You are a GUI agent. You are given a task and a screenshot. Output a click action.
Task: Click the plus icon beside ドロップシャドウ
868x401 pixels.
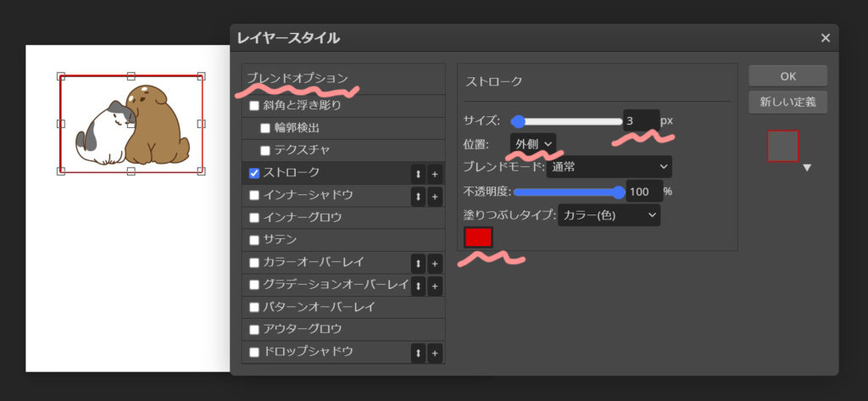[x=435, y=353]
